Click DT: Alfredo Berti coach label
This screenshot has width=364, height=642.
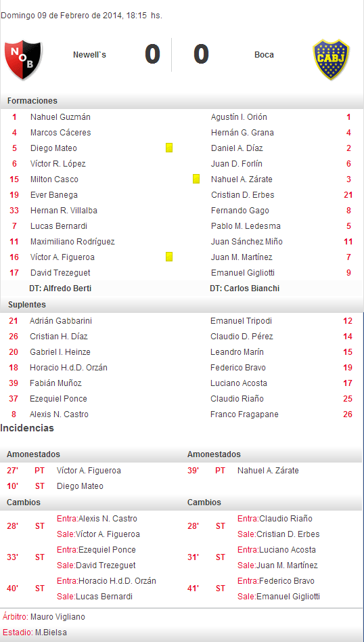click(x=60, y=288)
